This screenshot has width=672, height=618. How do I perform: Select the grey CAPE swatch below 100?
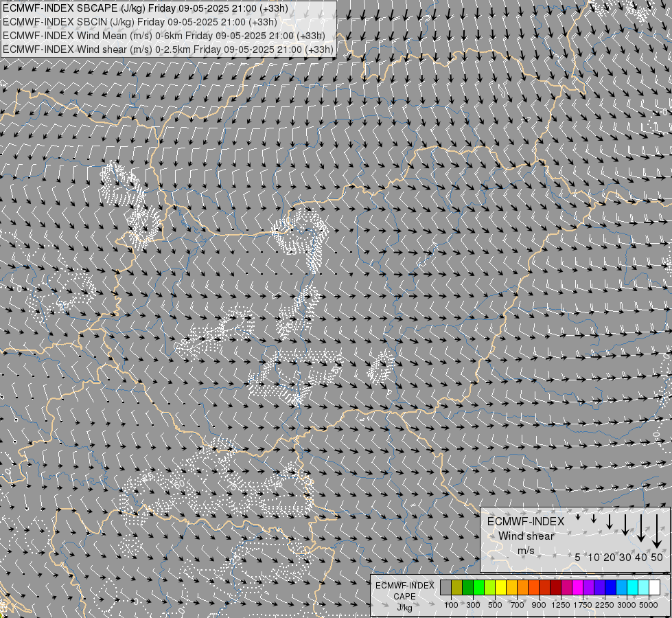[x=445, y=588]
